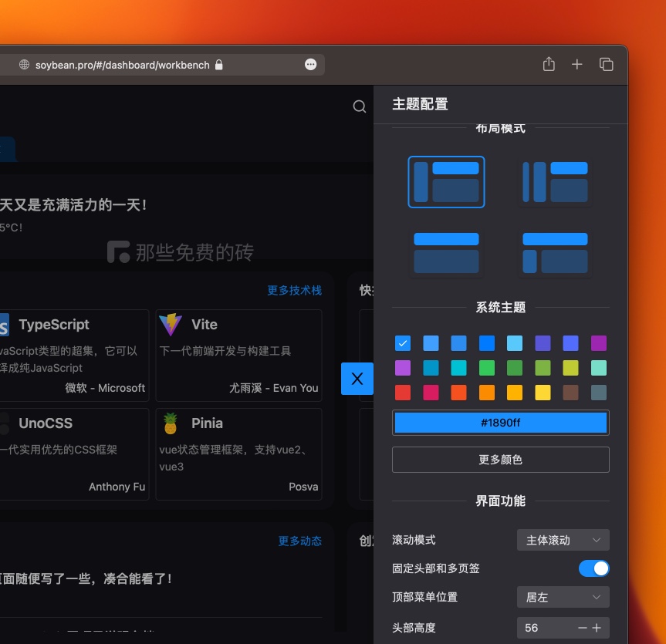Select vertical sidebar layout mode

click(x=446, y=182)
